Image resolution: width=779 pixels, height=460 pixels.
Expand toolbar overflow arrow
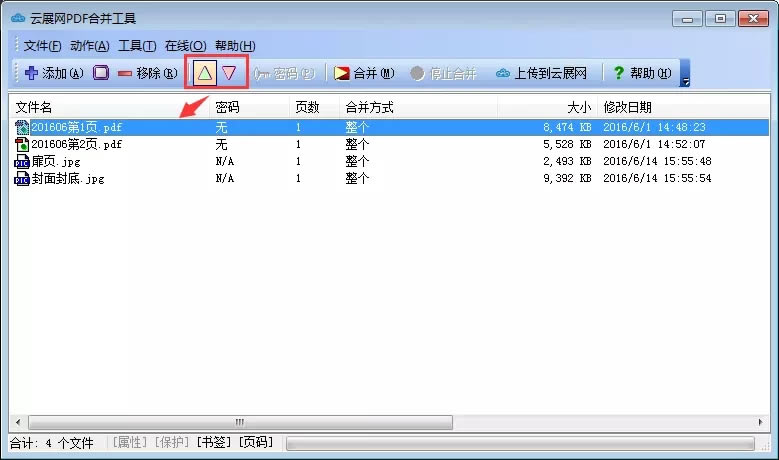tap(685, 73)
